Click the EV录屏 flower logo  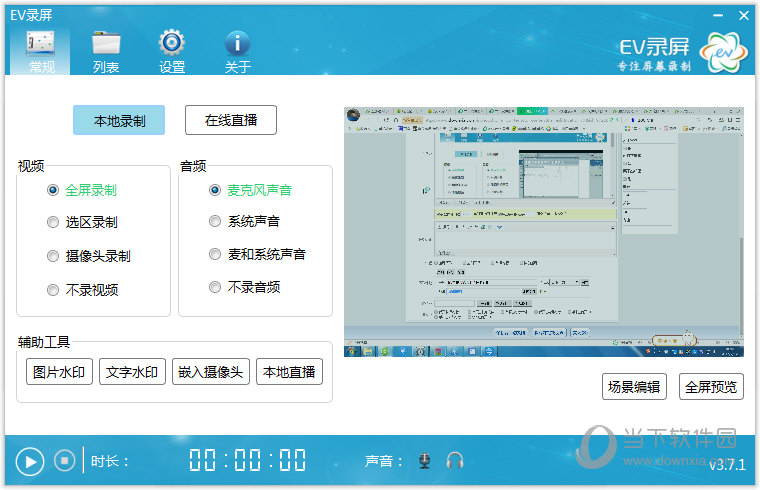[x=723, y=52]
